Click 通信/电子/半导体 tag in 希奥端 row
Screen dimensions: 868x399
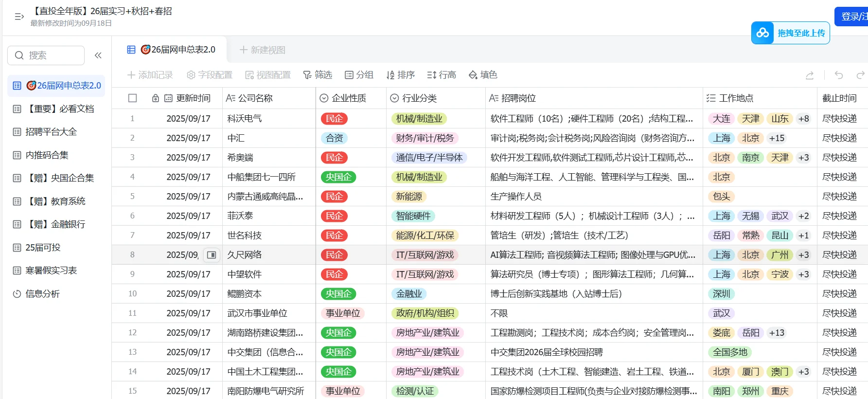(429, 158)
